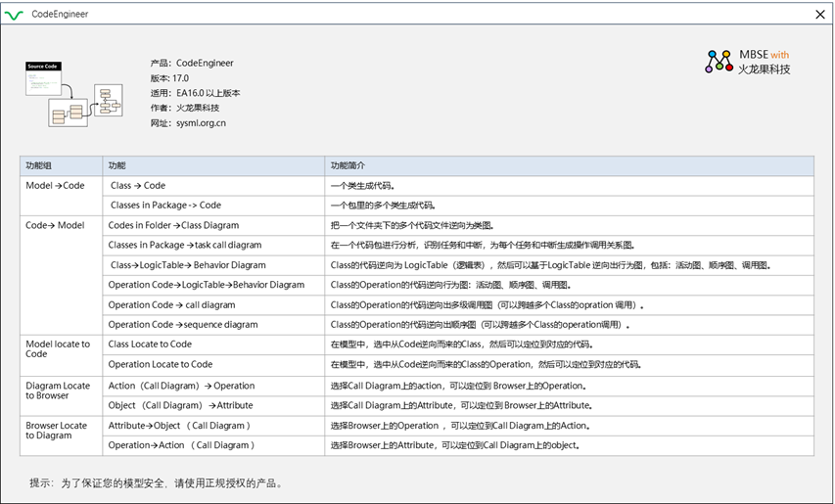Click author line '作者: 火龙果科技'
This screenshot has height=504, width=835.
185,108
